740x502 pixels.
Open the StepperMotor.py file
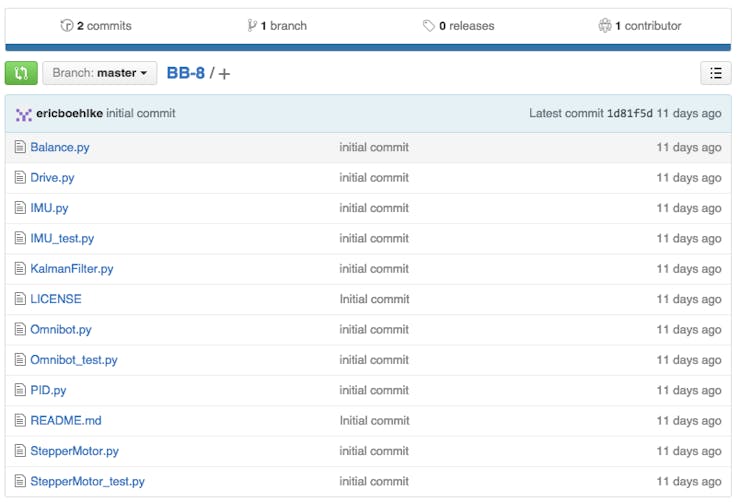point(75,451)
